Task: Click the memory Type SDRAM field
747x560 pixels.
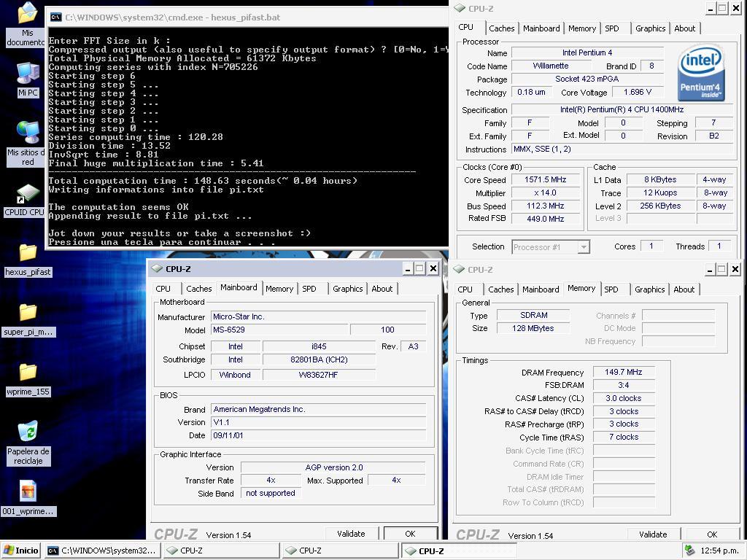Action: click(x=533, y=315)
